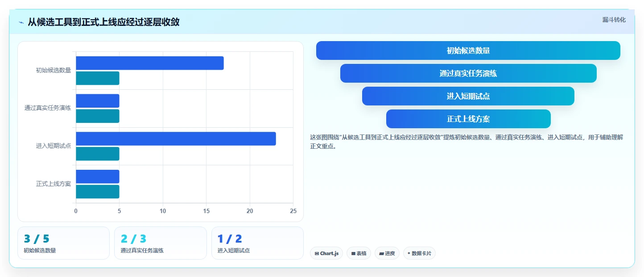Click the 进度 tag chip

tap(387, 253)
